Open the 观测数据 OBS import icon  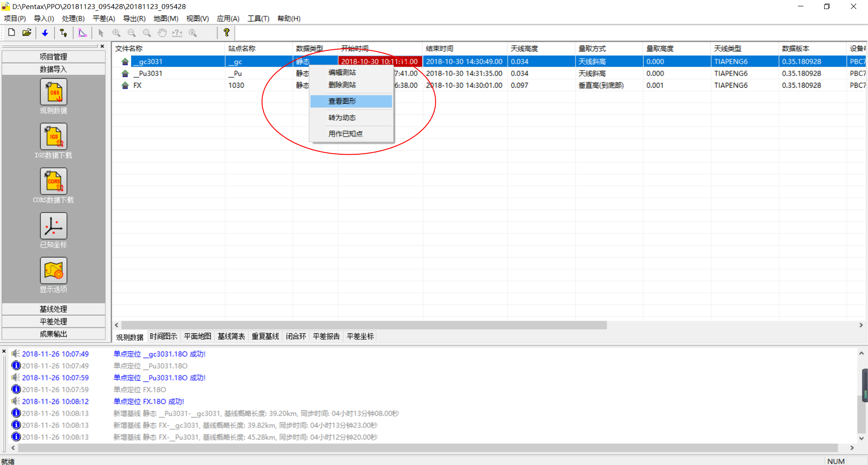53,92
